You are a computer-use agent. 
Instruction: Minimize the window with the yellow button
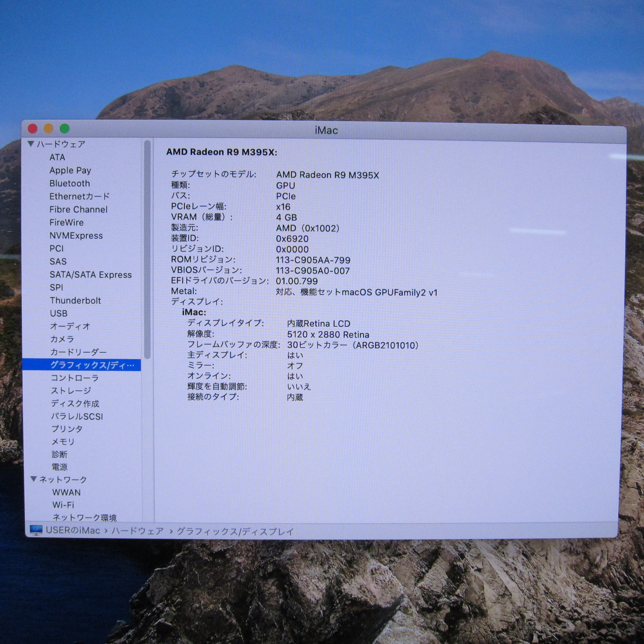49,129
